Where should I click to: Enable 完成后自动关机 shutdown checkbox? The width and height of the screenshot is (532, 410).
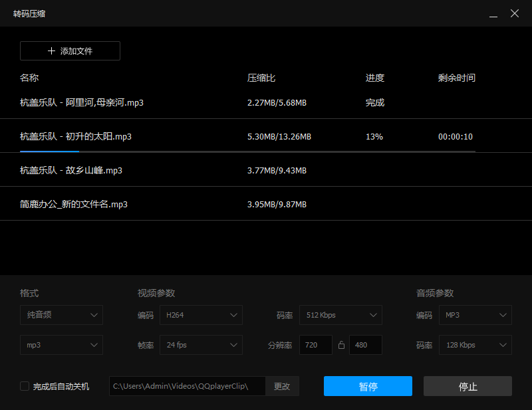point(25,385)
